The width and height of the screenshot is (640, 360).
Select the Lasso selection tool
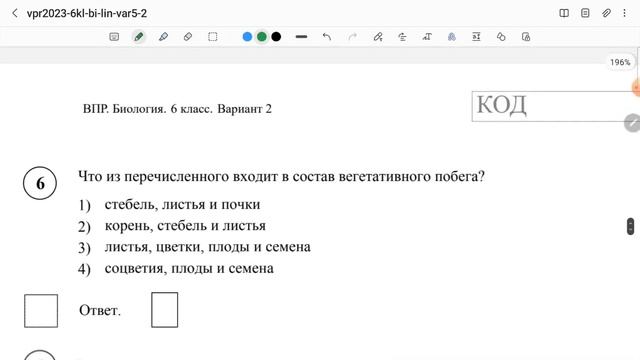click(213, 37)
